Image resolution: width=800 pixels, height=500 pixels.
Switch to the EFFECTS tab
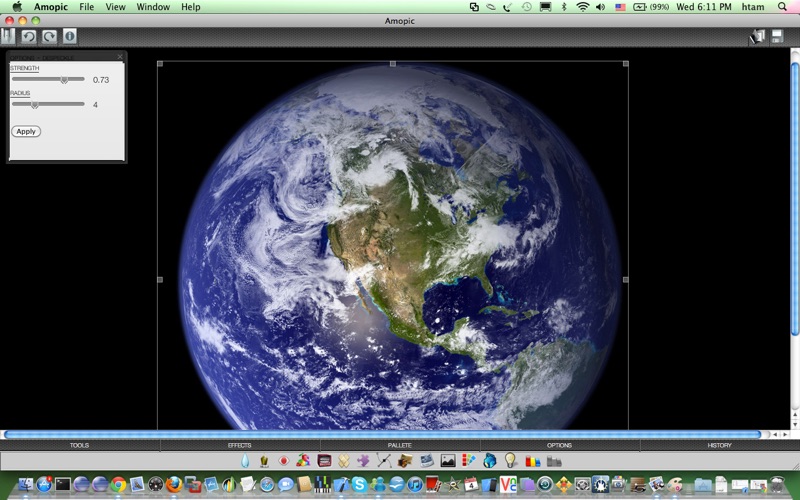click(x=240, y=445)
